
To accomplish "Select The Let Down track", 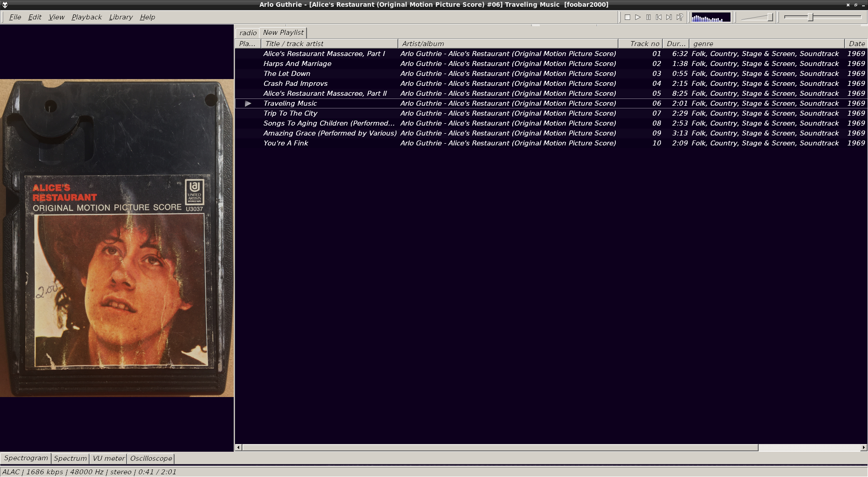I will pyautogui.click(x=287, y=74).
